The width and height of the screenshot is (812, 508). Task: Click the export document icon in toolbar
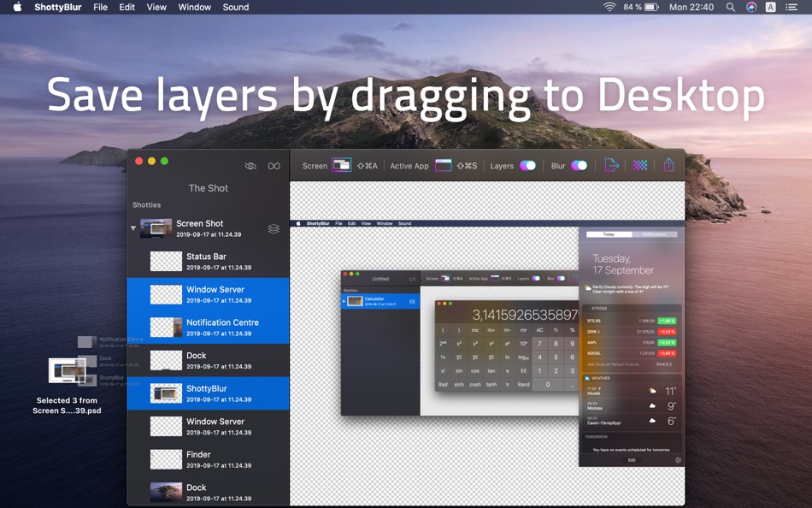(x=611, y=165)
